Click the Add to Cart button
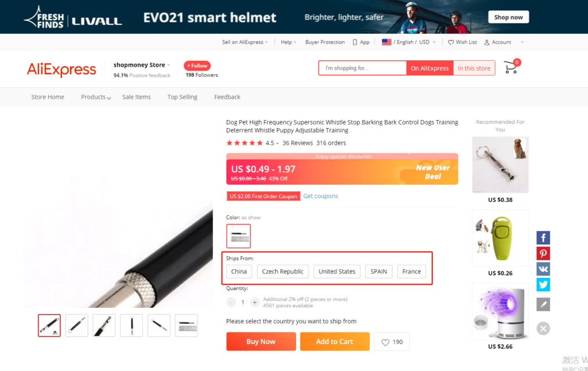Viewport: 588px width, 371px height. coord(335,341)
